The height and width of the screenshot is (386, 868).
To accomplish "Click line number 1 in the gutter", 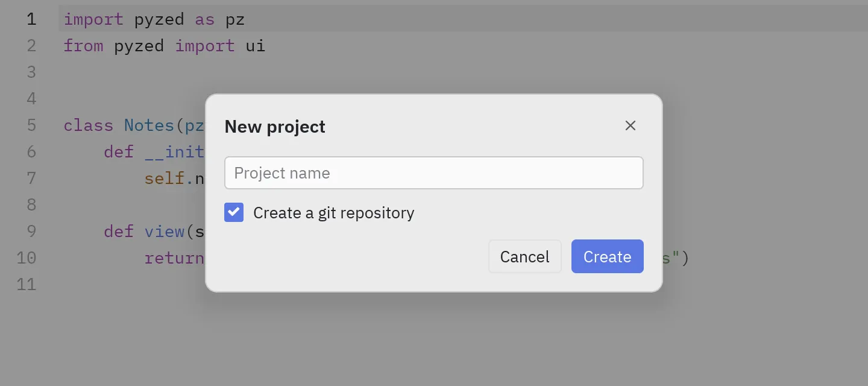I will [x=31, y=19].
